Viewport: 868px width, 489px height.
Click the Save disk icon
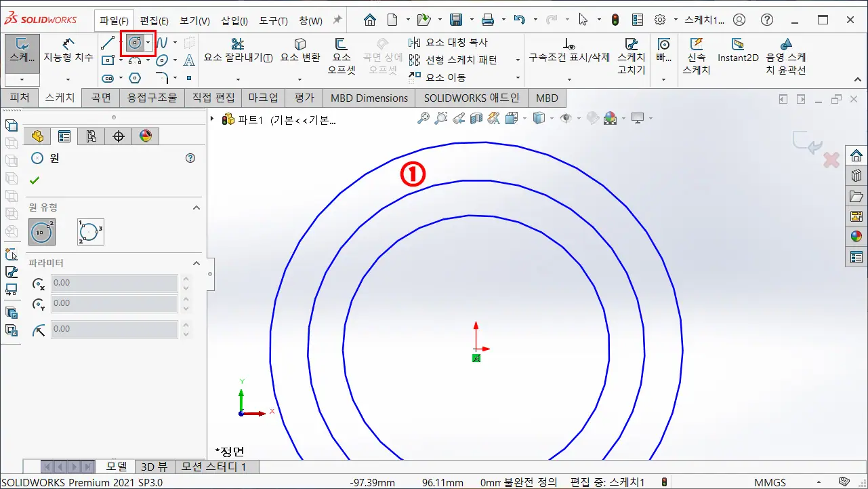pyautogui.click(x=456, y=20)
